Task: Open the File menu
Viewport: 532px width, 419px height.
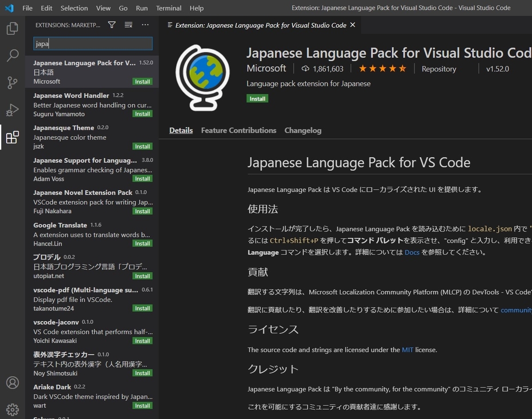Action: point(27,8)
